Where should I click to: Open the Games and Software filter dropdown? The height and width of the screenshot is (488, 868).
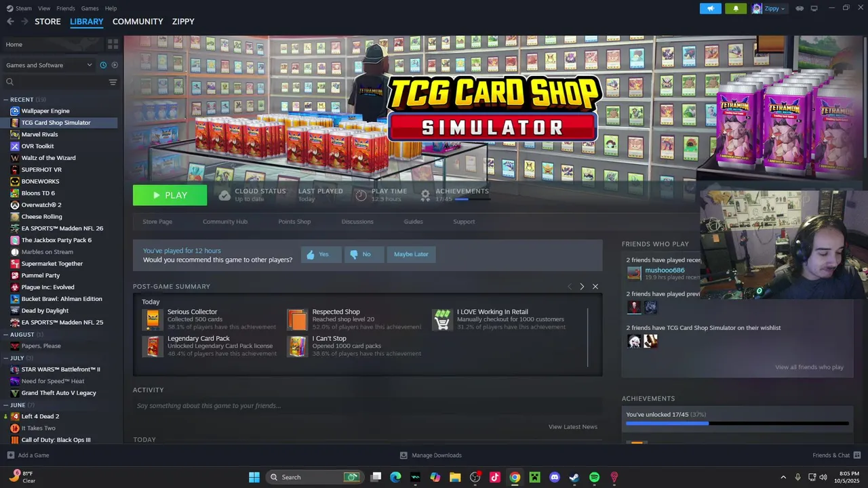point(49,65)
